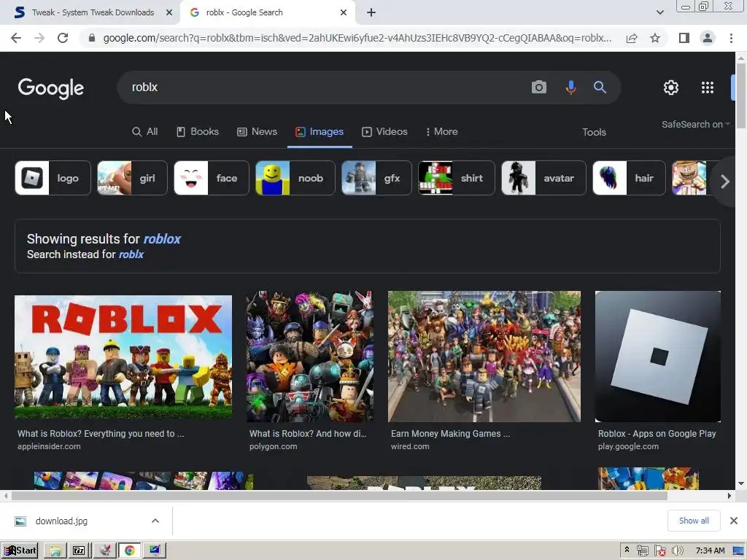Expand the SafeSearch on dropdown

[695, 125]
